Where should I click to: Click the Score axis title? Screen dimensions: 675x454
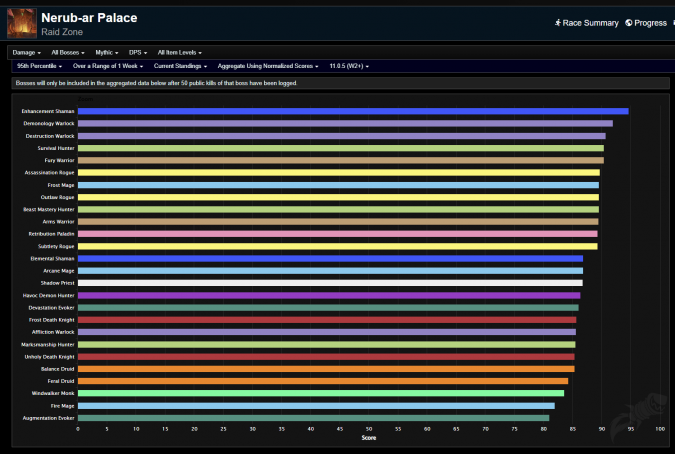[x=369, y=438]
